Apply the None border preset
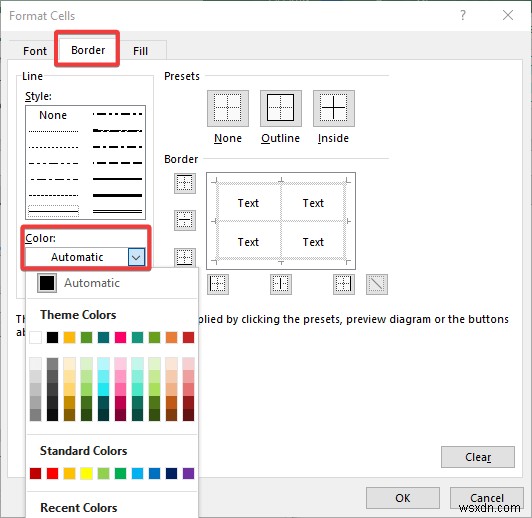This screenshot has width=532, height=518. 228,109
